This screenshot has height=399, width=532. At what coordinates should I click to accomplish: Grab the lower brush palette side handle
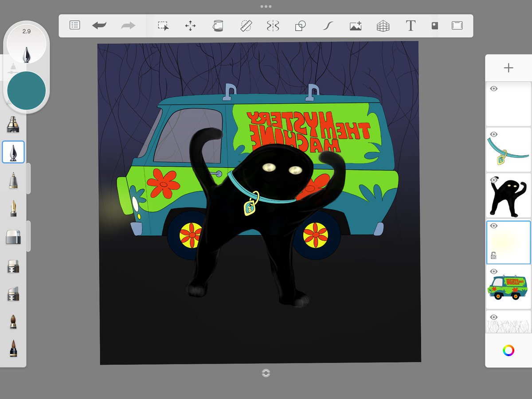click(x=28, y=236)
